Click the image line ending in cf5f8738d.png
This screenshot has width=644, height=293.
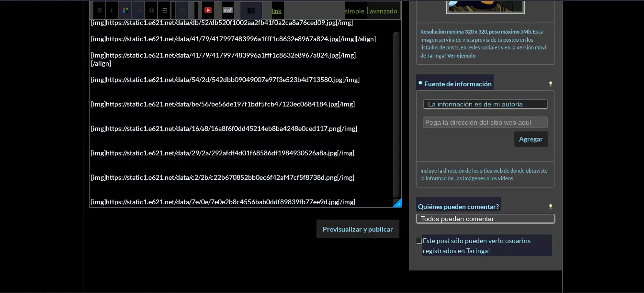coord(223,177)
